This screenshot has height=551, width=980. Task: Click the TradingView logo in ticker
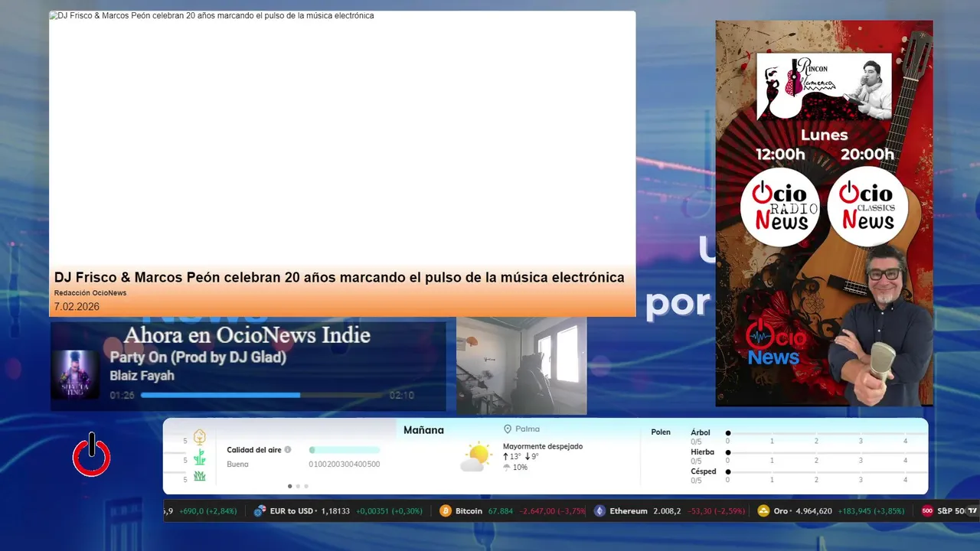click(972, 511)
